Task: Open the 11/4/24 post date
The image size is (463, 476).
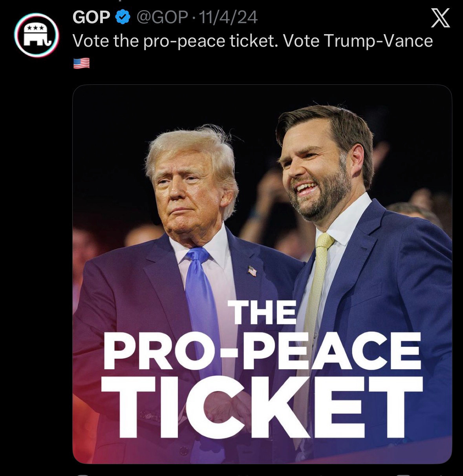Action: coord(228,17)
